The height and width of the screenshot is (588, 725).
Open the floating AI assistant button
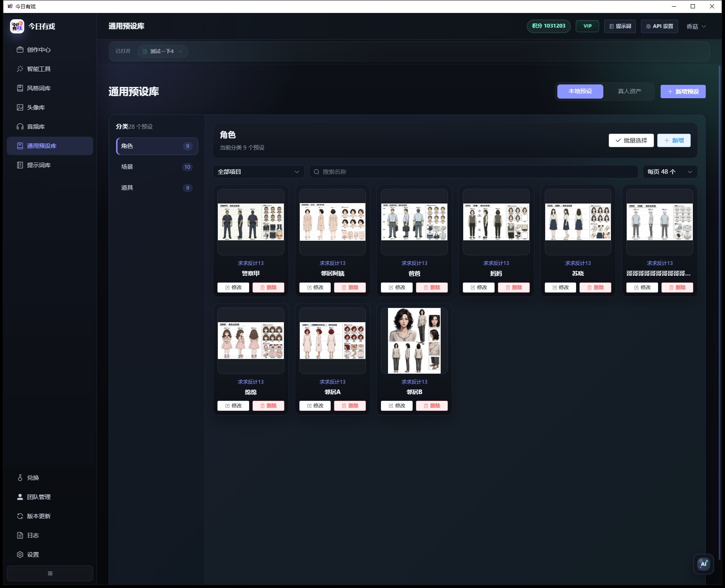point(704,564)
